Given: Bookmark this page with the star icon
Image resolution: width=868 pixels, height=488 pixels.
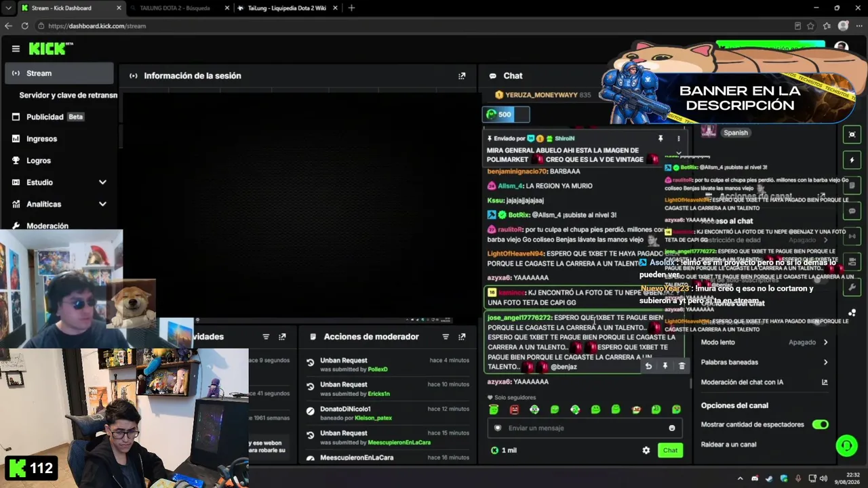Looking at the screenshot, I should (x=811, y=26).
